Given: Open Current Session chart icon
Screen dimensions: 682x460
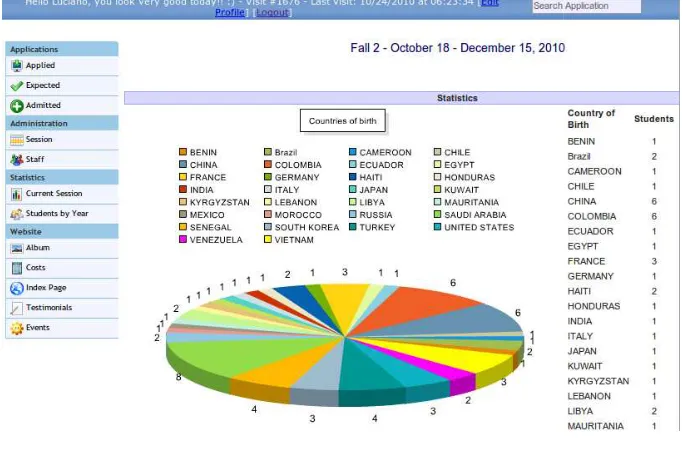Looking at the screenshot, I should tap(17, 194).
